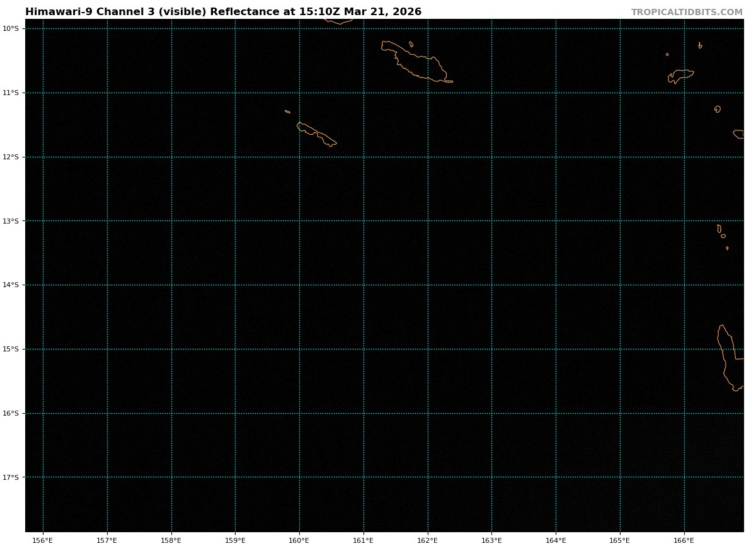Select the 160°E longitude axis label
This screenshot has width=756, height=546.
click(299, 540)
